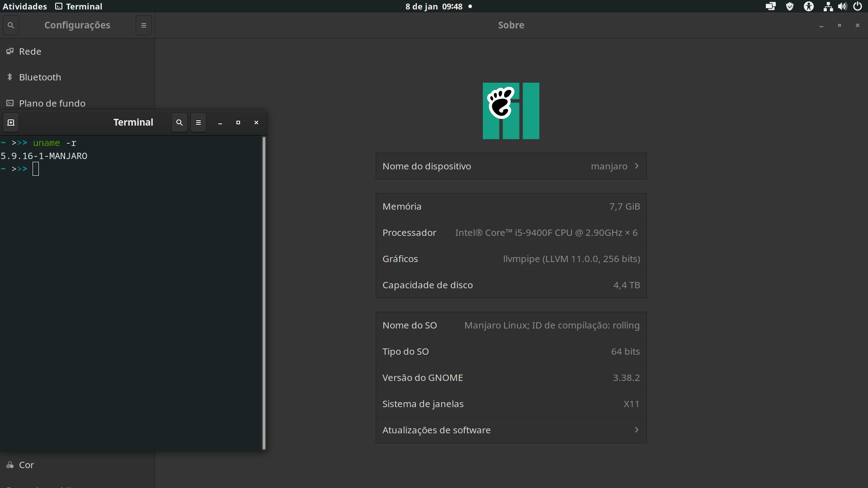Click the Manjaro GNOME logo image
This screenshot has height=488, width=868.
pos(511,111)
